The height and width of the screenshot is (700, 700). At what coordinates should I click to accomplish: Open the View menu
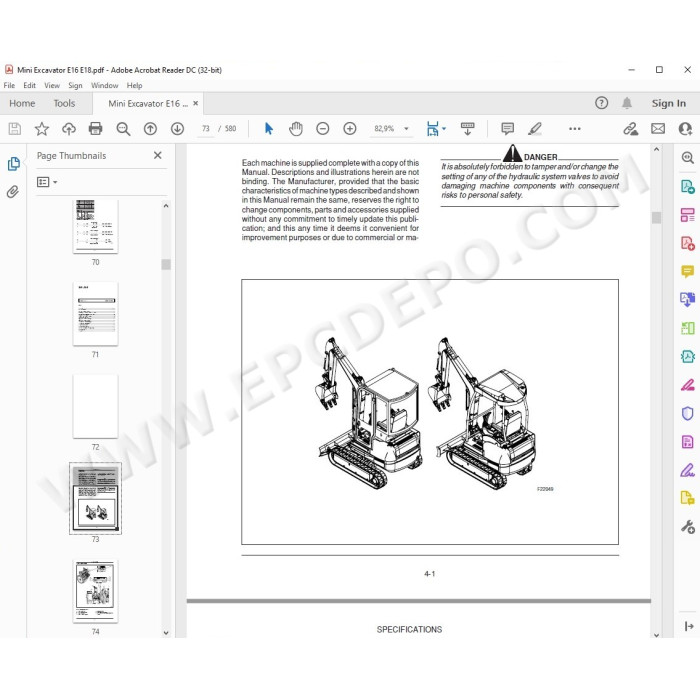pos(52,85)
